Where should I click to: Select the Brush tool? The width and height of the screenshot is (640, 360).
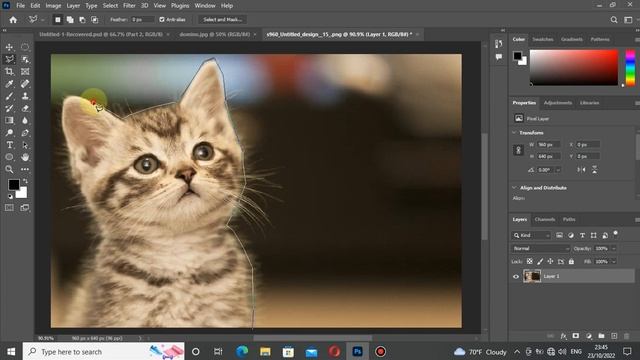(x=9, y=96)
